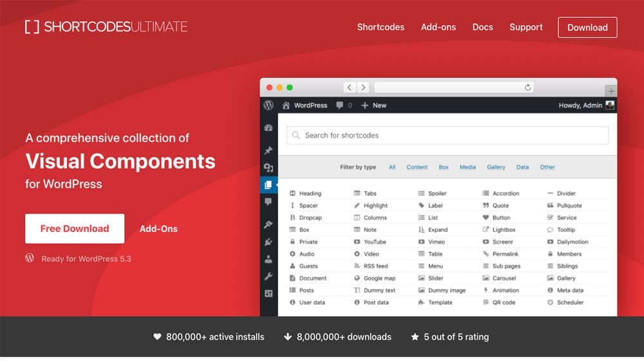
Task: Filter shortcodes by Gallery
Action: pyautogui.click(x=496, y=168)
